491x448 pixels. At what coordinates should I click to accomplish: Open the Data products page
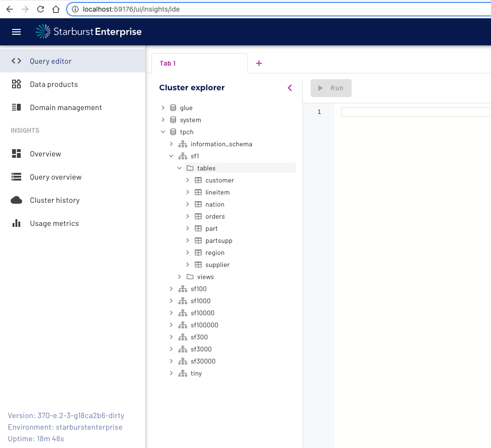[x=73, y=84]
